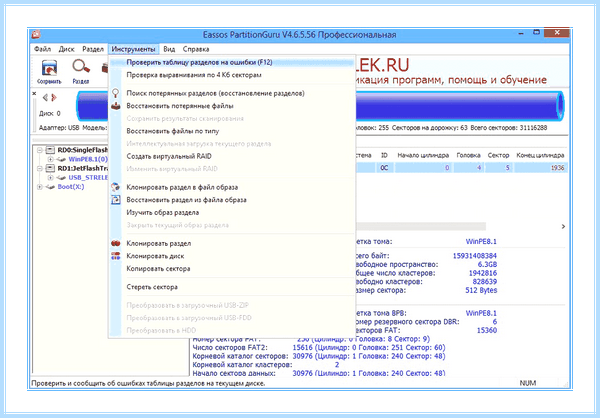Expand the USB_STRELE partition node

coord(50,178)
